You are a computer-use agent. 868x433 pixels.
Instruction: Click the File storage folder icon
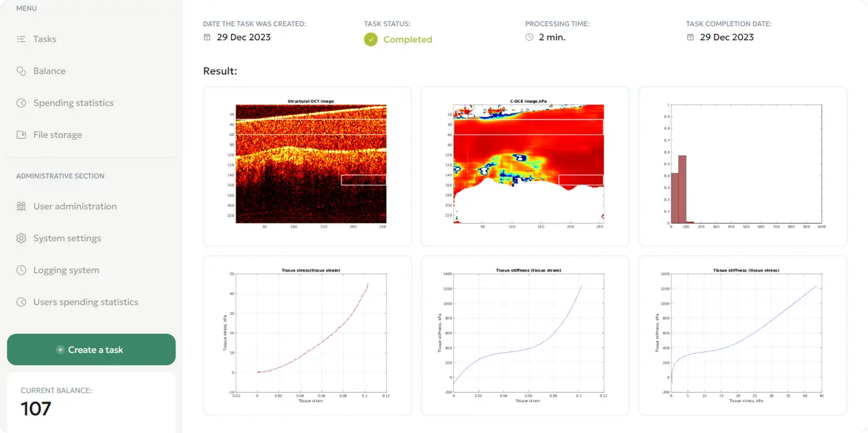(x=21, y=135)
